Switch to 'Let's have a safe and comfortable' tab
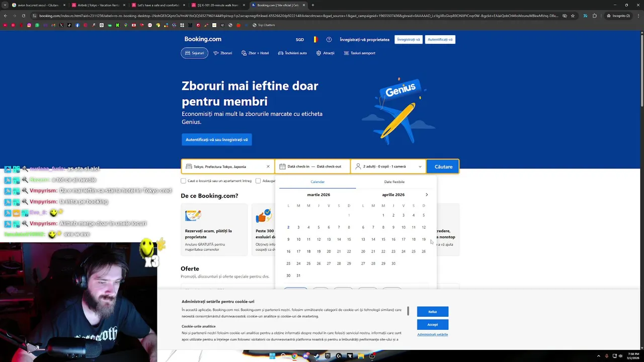Screen dimensions: 644x362 tap(158, 5)
